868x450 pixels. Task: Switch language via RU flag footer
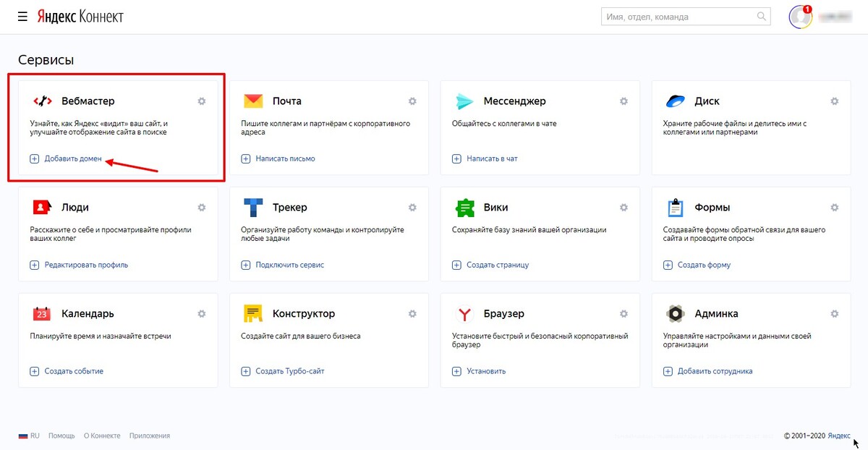(x=29, y=436)
